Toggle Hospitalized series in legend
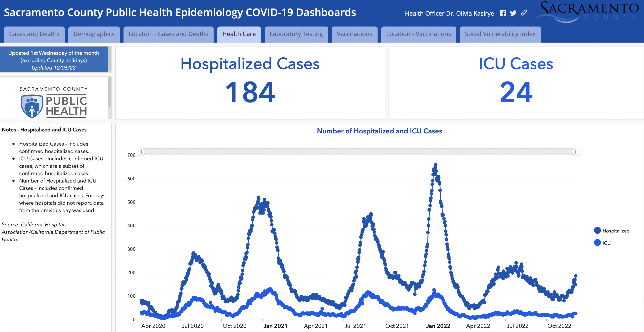The height and width of the screenshot is (332, 644). 612,231
